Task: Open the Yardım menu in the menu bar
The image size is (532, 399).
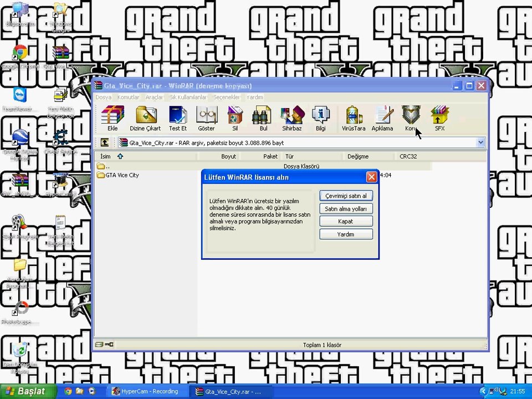Action: [x=254, y=97]
